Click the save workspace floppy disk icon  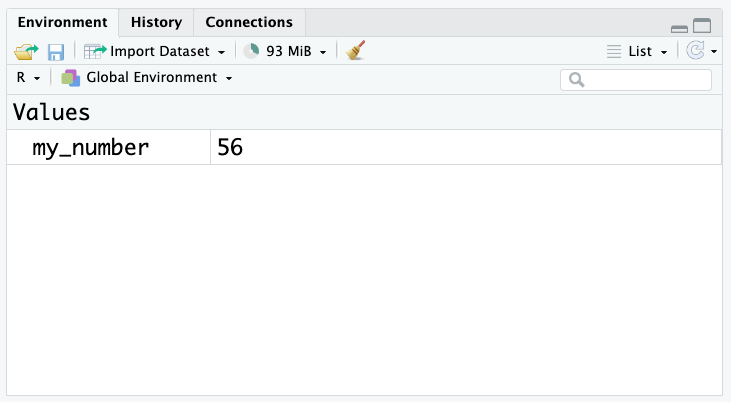[x=55, y=52]
